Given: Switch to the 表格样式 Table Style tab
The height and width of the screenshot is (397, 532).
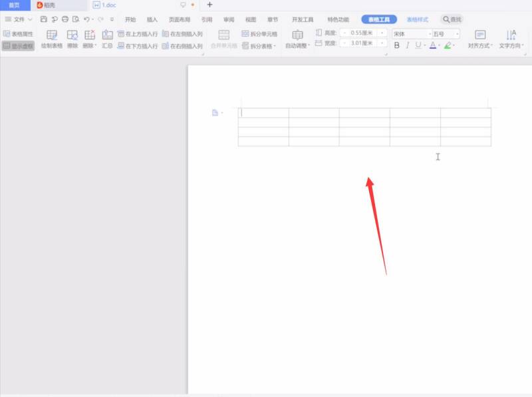Looking at the screenshot, I should click(x=418, y=19).
